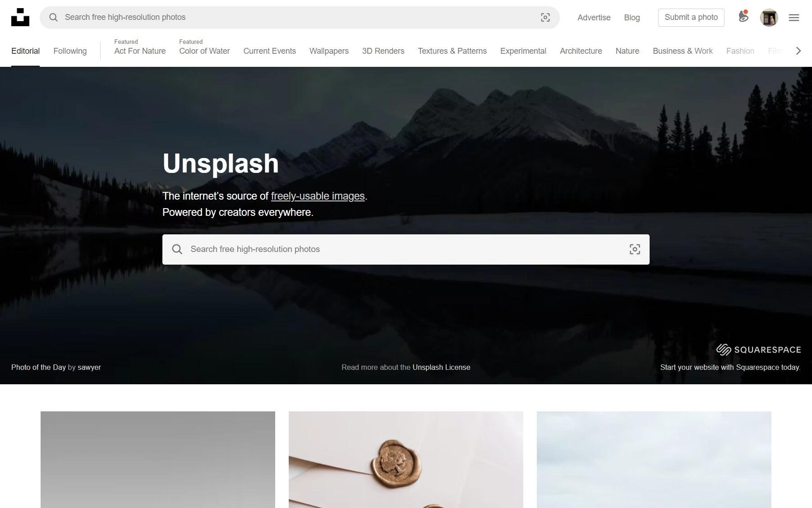Switch to the Following tab
This screenshot has height=508, width=812.
click(x=70, y=51)
